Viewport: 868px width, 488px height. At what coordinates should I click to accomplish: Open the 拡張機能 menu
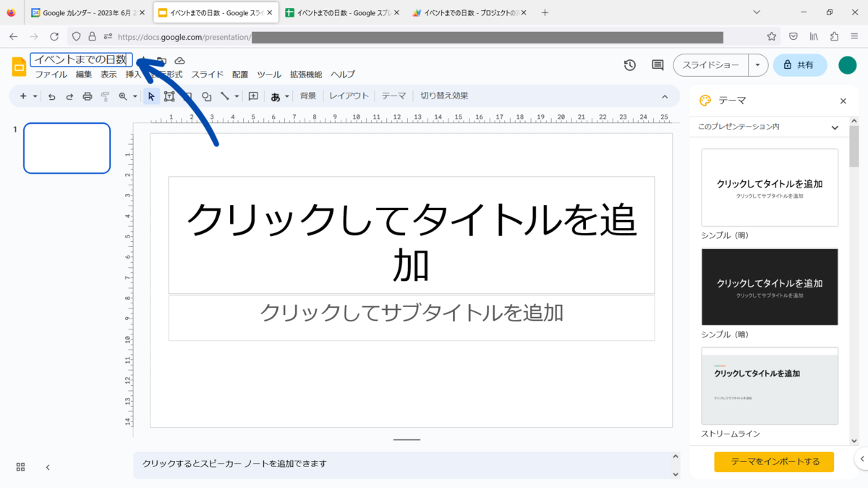click(x=306, y=75)
